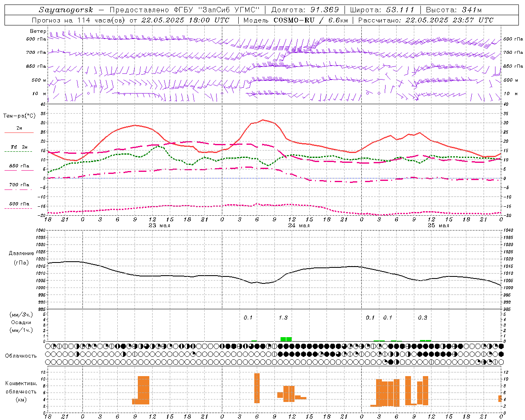Select the 'Модель COSMO-RU / 6.6км' text

pos(296,20)
